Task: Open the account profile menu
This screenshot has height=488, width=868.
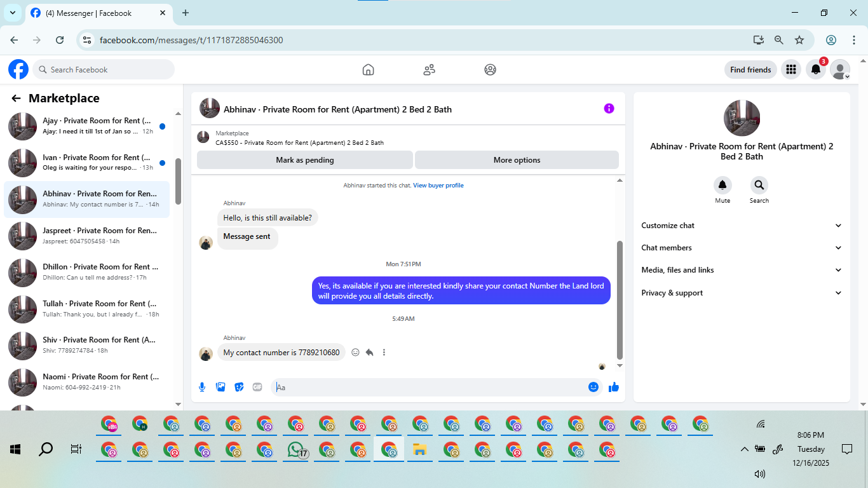Action: (840, 70)
